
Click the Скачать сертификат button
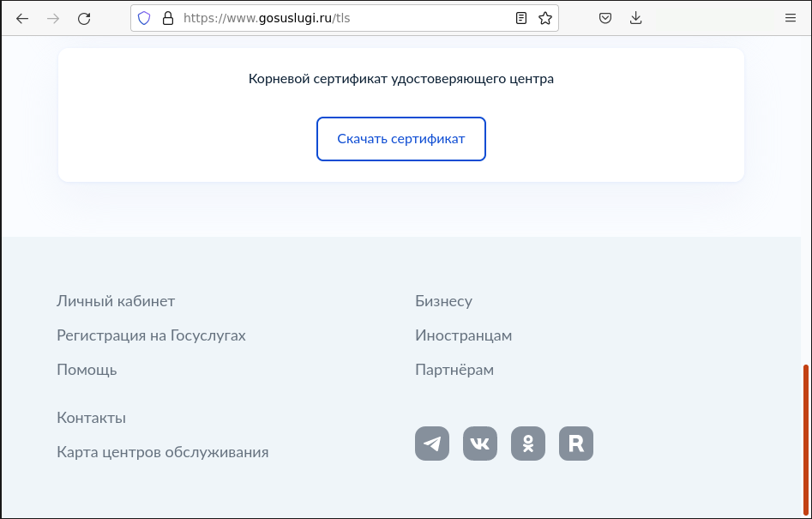tap(401, 139)
